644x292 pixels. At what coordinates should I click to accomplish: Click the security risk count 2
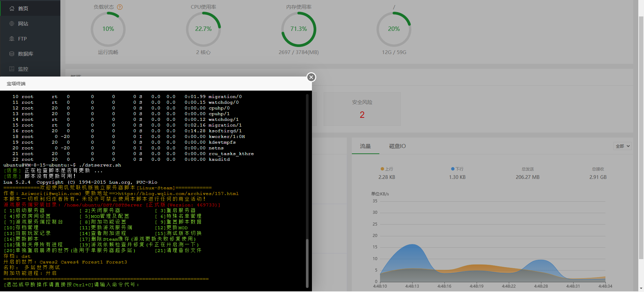362,115
